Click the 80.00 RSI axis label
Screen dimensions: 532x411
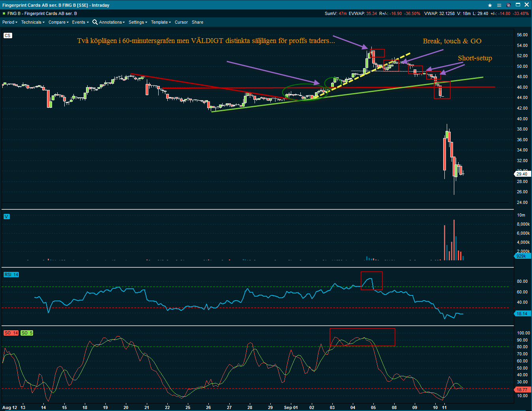(522, 281)
